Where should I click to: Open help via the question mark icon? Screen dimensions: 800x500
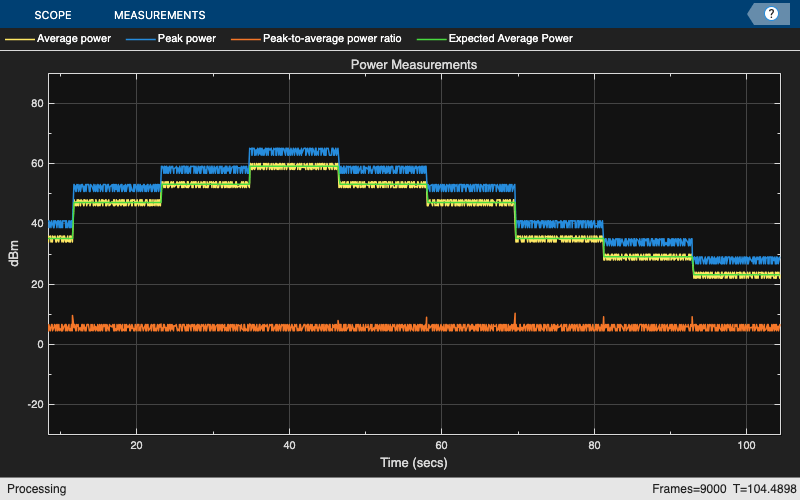[771, 14]
